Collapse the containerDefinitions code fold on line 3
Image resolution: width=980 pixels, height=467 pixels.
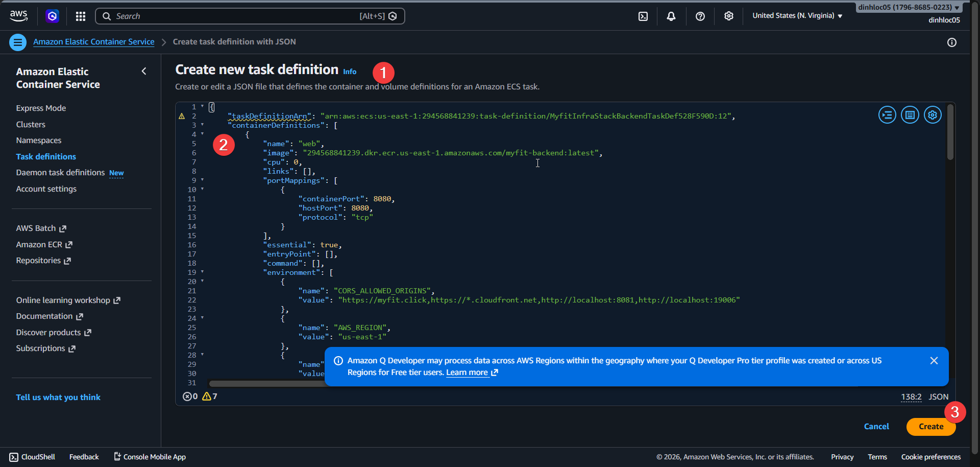pos(203,125)
